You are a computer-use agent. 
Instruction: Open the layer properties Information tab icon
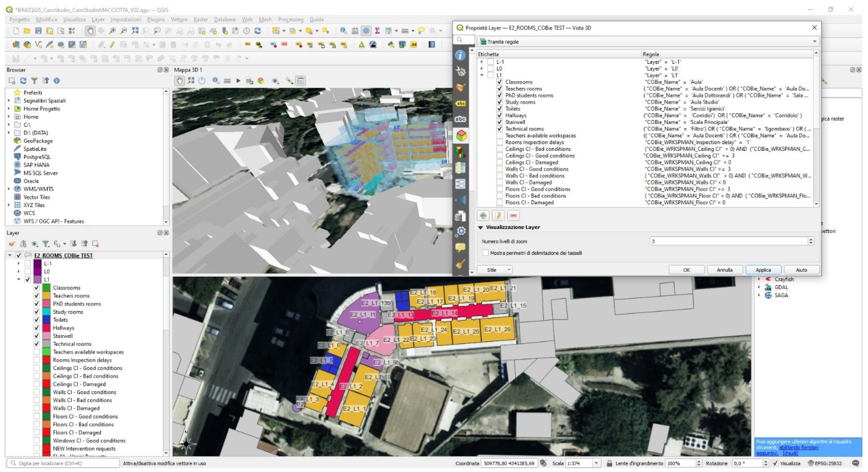point(460,55)
